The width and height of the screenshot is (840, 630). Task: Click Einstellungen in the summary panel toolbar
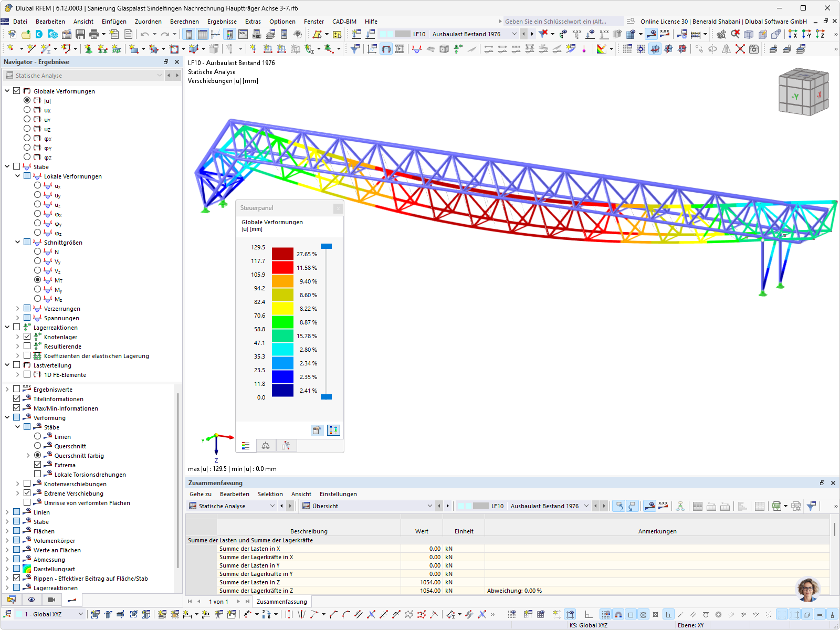[x=338, y=494]
